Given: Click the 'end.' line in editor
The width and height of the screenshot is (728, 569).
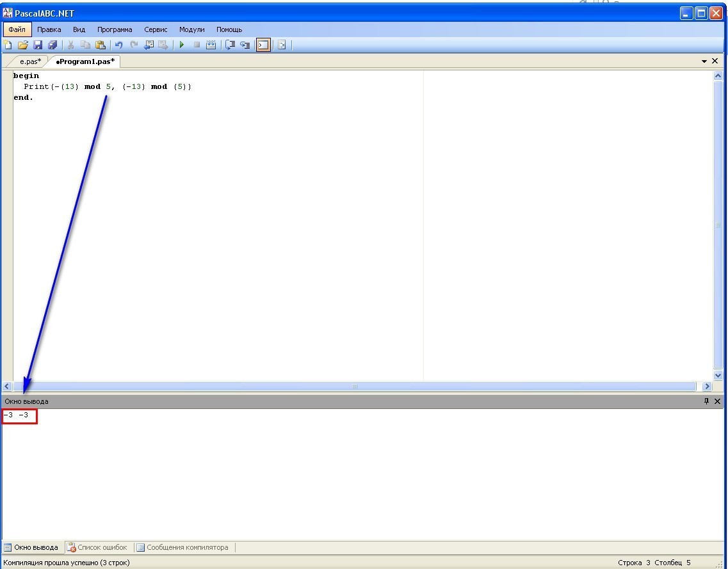Looking at the screenshot, I should tap(23, 97).
